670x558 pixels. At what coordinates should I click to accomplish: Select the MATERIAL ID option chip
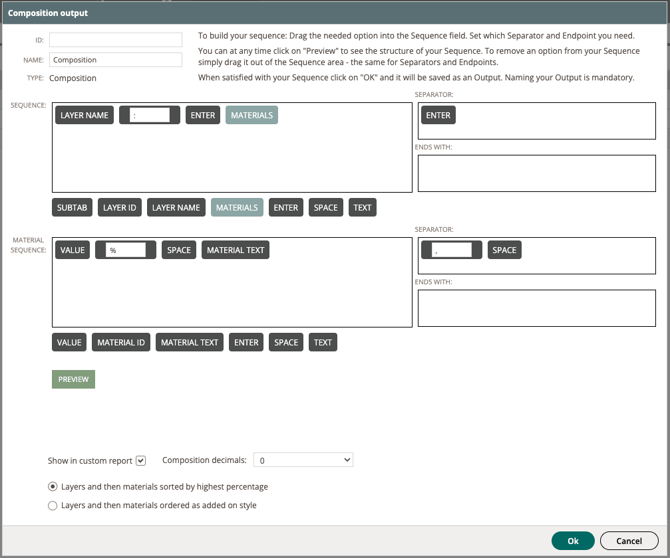(121, 342)
